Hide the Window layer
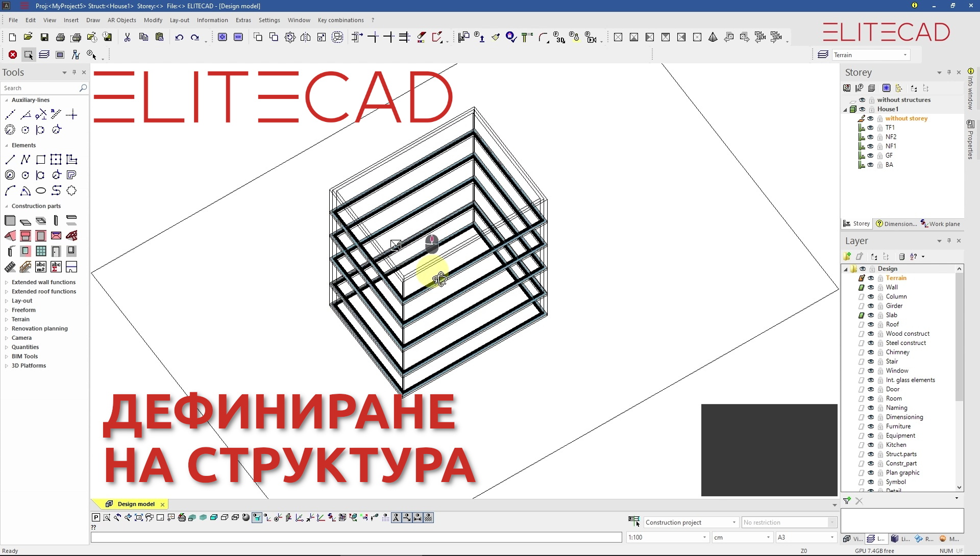 pyautogui.click(x=871, y=371)
